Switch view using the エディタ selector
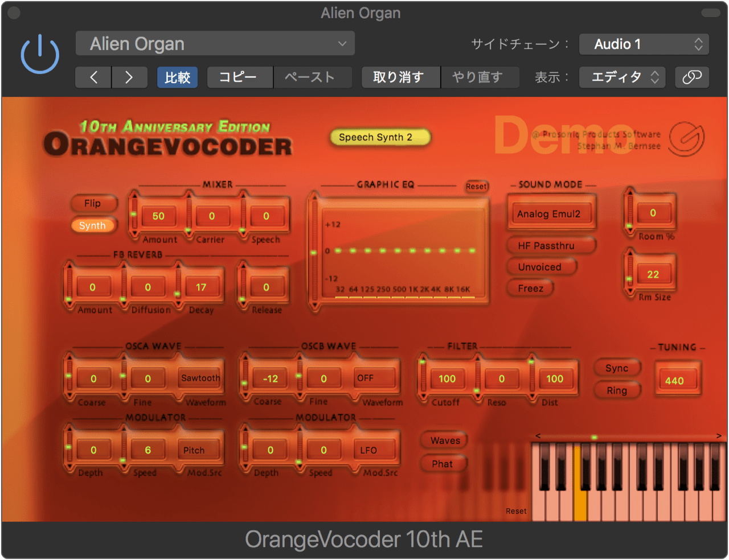 click(x=622, y=77)
